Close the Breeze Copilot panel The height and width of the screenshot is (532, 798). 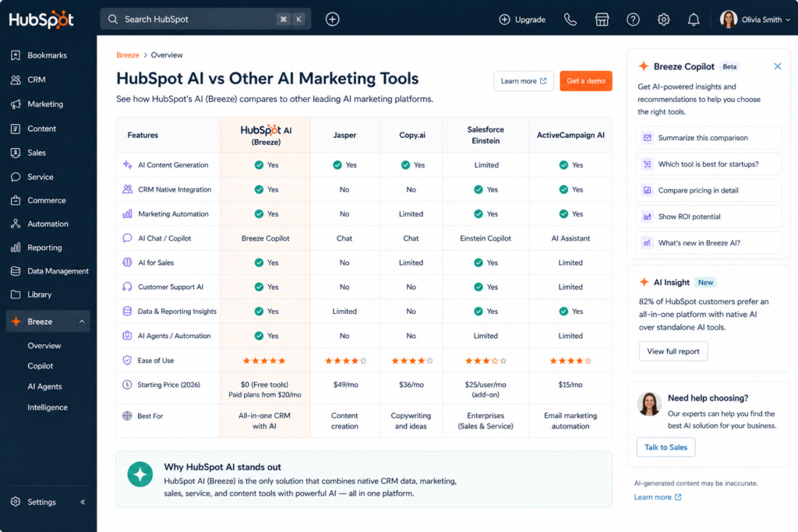pos(778,67)
